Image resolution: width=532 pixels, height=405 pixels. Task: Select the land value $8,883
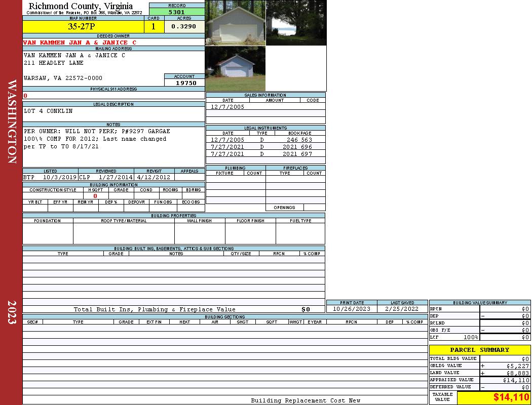pos(516,373)
